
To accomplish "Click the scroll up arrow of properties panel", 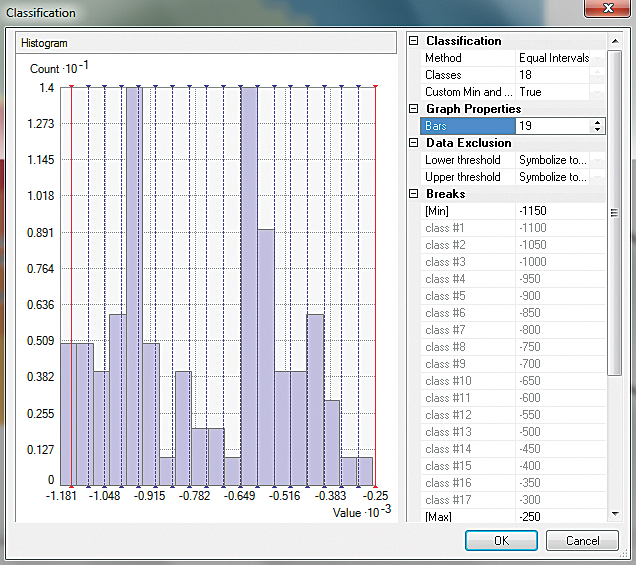I will 615,41.
